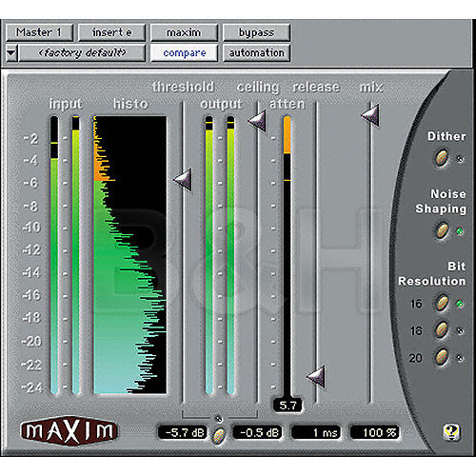Screen dimensions: 476x476
Task: Select the middle Bit Resolution oval button
Action: (442, 330)
